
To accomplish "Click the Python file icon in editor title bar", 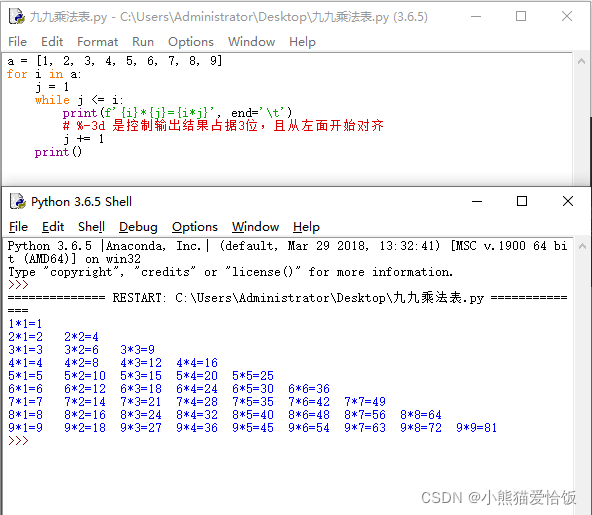I will point(17,17).
